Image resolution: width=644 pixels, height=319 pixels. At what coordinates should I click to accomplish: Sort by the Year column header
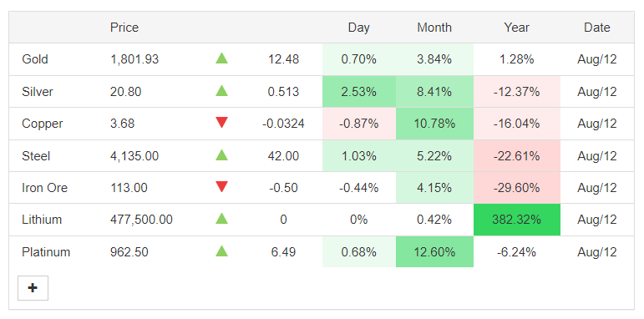point(516,28)
